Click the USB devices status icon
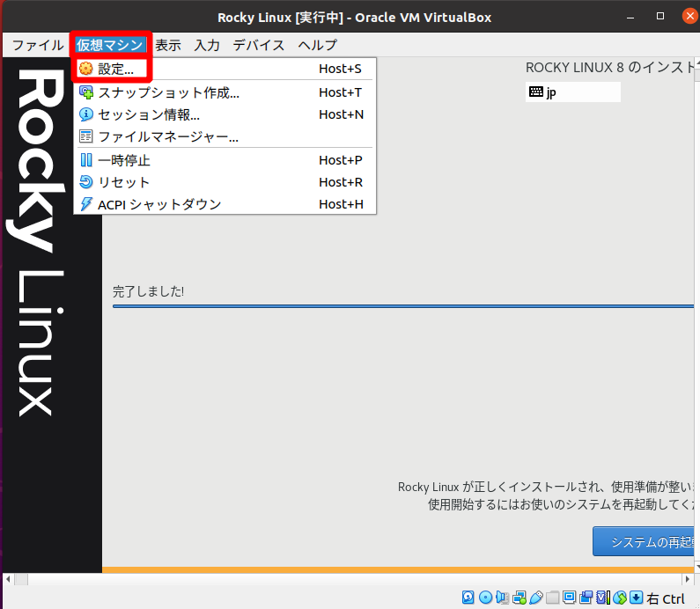700x609 pixels. (x=535, y=597)
